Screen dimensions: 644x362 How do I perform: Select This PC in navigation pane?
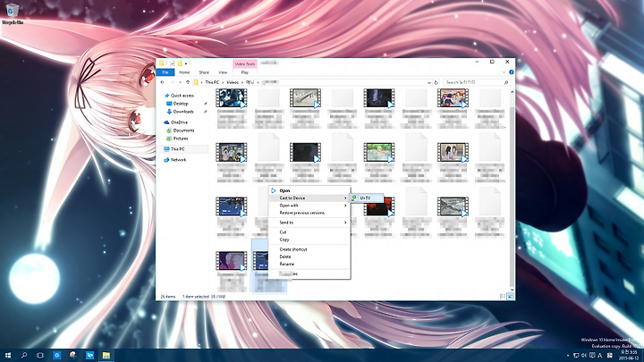click(x=182, y=149)
